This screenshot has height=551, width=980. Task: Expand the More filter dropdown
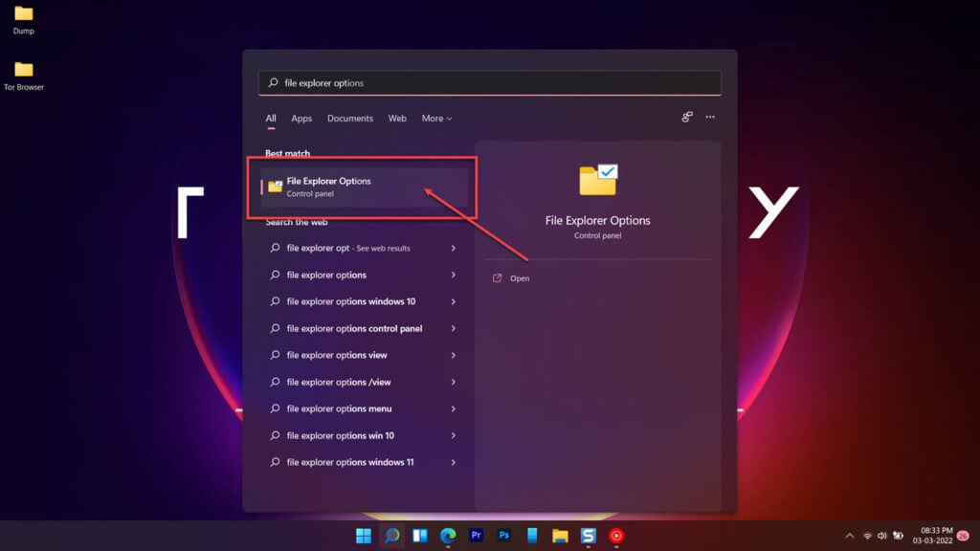pos(436,118)
